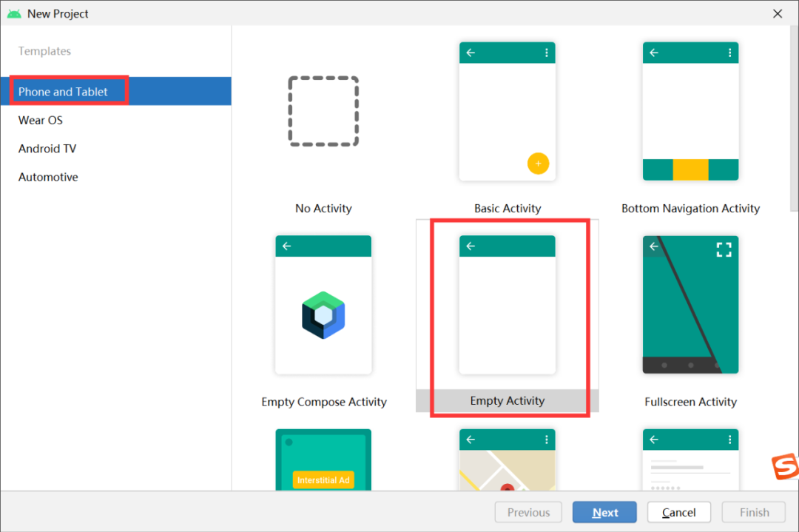Viewport: 799px width, 532px height.
Task: Select the No Activity template thumbnail
Action: click(x=323, y=111)
